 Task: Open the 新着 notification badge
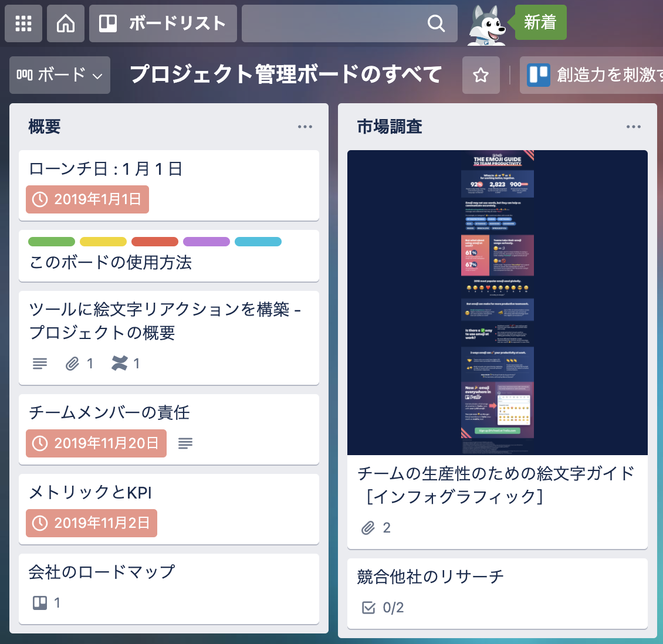pyautogui.click(x=540, y=22)
